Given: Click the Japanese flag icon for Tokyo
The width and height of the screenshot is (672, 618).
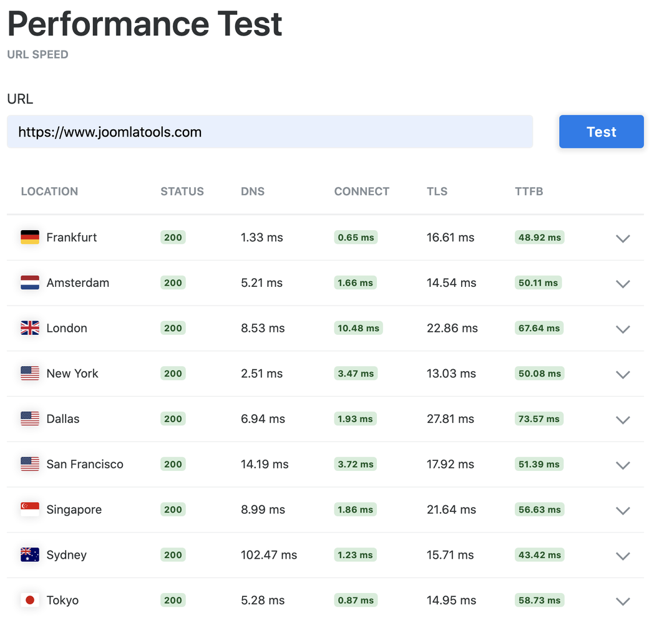Looking at the screenshot, I should coord(30,601).
